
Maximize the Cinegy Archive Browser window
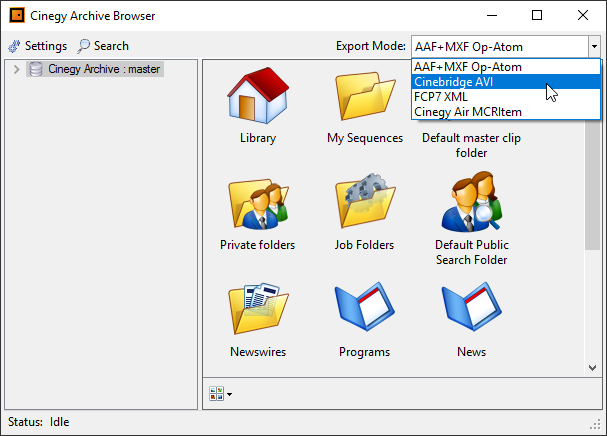tap(537, 15)
